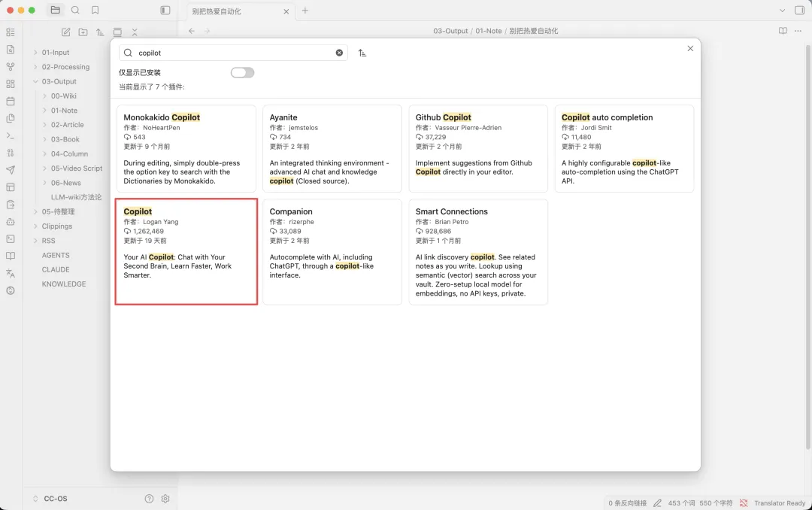Toggle the left sidebar panel
Image resolution: width=812 pixels, height=510 pixels.
(x=165, y=11)
